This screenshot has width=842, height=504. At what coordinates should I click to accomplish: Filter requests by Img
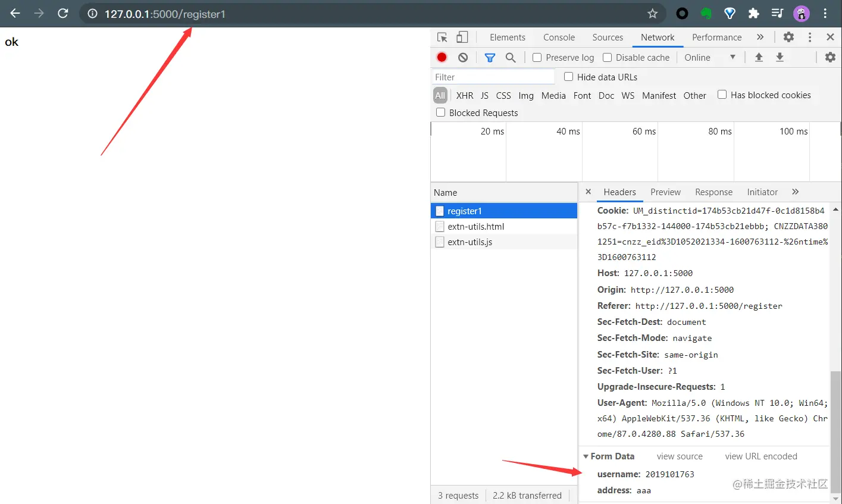click(x=526, y=95)
